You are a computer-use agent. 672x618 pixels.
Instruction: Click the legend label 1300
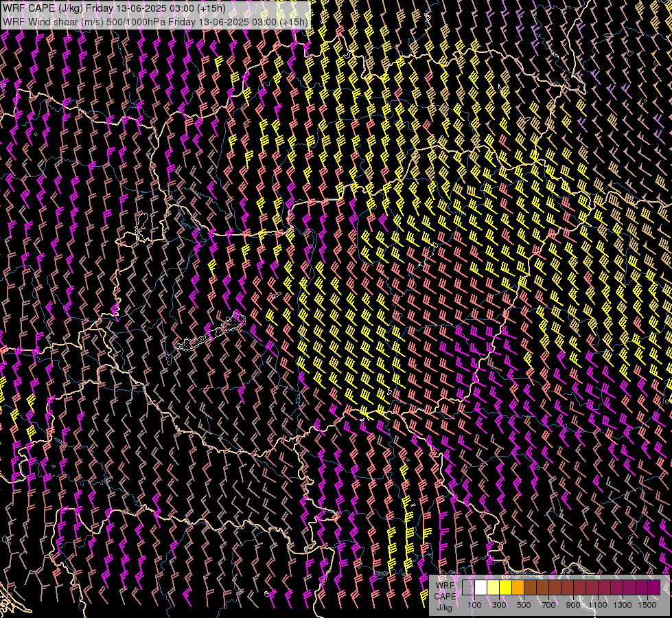coord(623,605)
